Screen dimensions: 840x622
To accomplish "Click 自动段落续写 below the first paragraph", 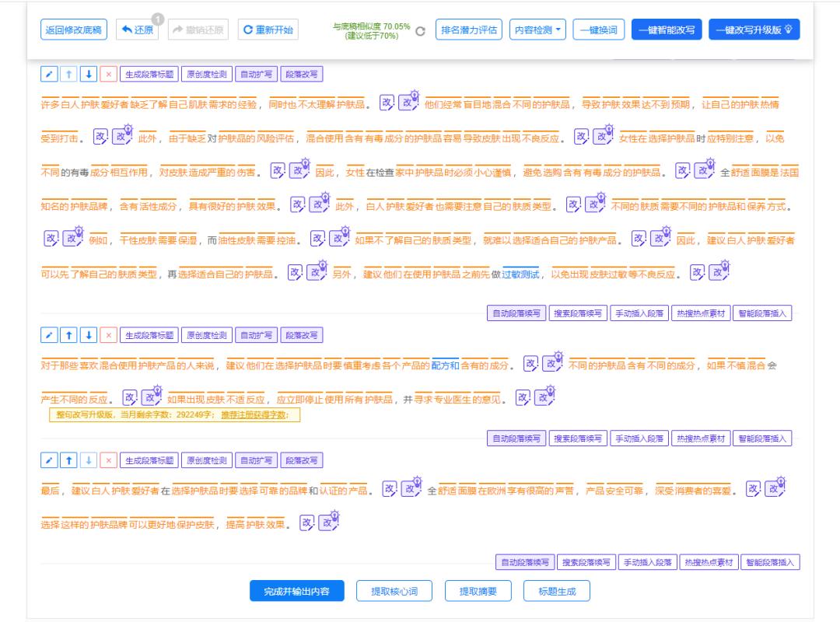I will tap(516, 313).
